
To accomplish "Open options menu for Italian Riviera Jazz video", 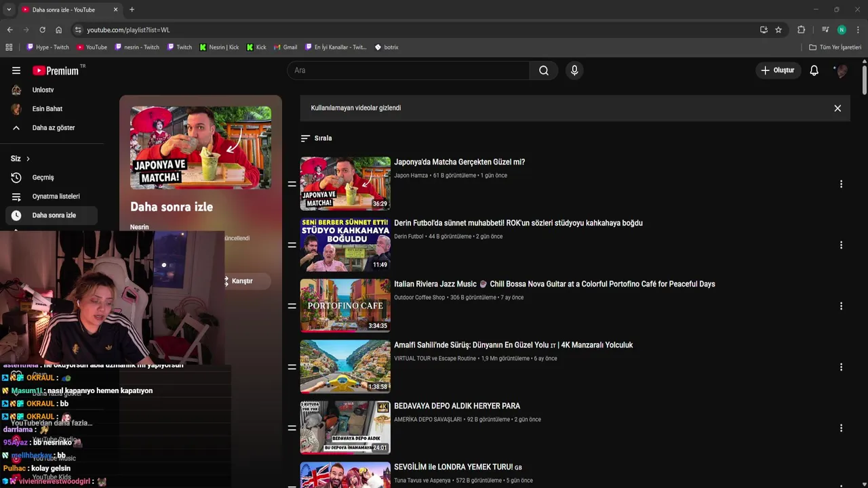I will coord(841,306).
